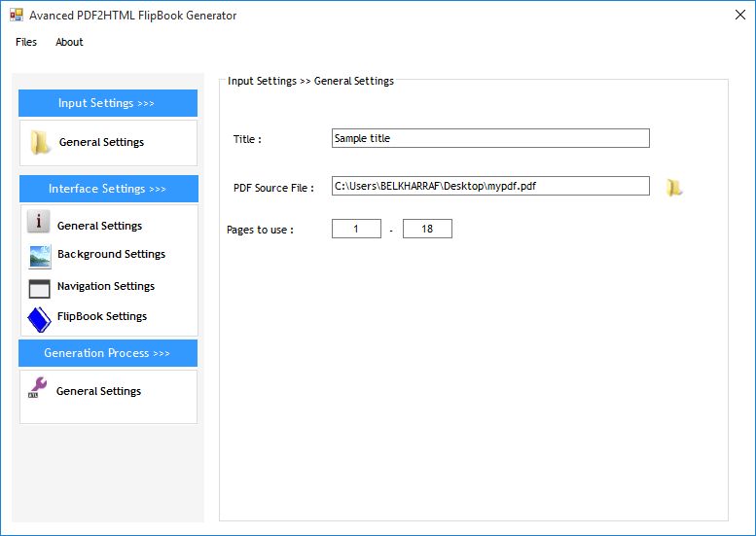Click the Navigation Settings window icon

pyautogui.click(x=40, y=288)
